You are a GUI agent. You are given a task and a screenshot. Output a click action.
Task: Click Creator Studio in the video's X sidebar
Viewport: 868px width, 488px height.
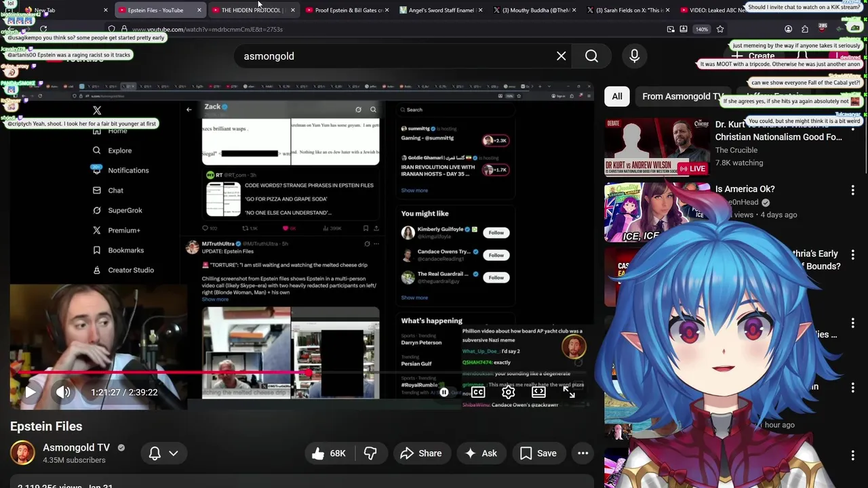point(123,270)
